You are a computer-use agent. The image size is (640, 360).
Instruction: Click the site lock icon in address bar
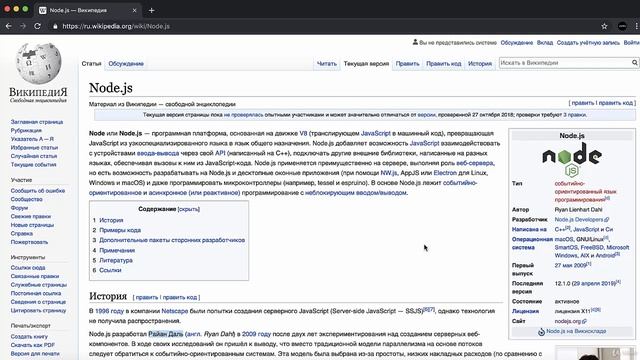[x=55, y=26]
